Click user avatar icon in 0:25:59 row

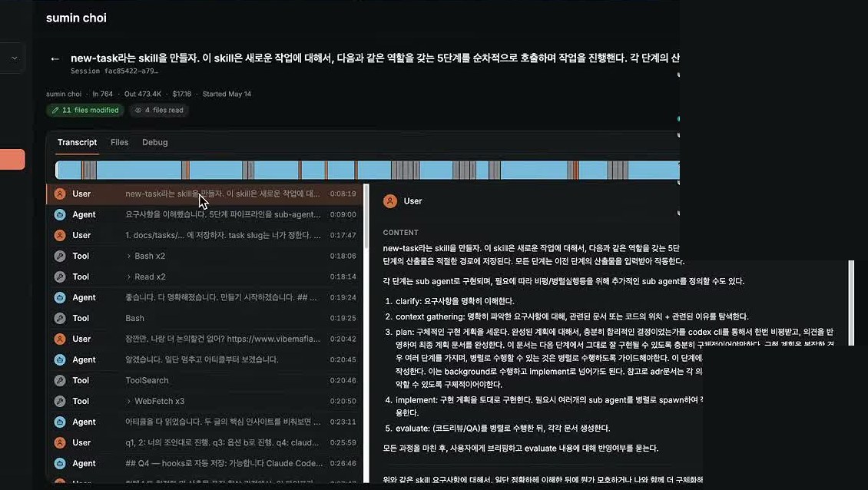(x=60, y=442)
